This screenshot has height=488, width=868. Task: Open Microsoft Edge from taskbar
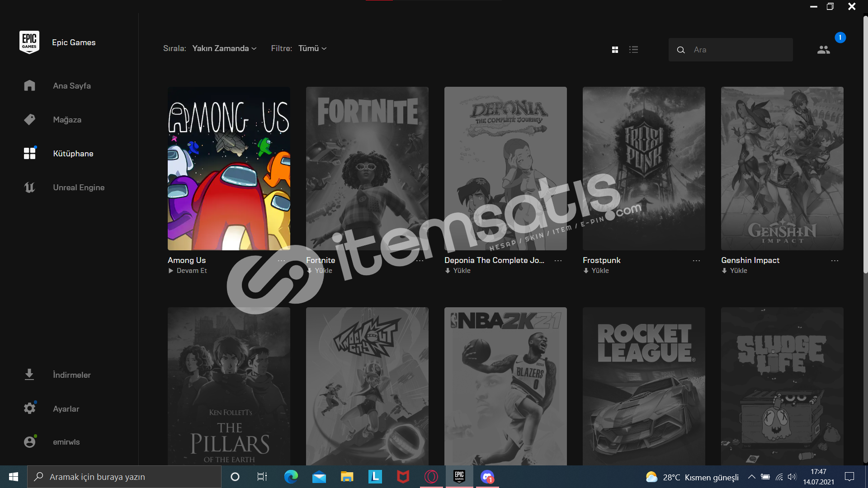[x=291, y=477]
